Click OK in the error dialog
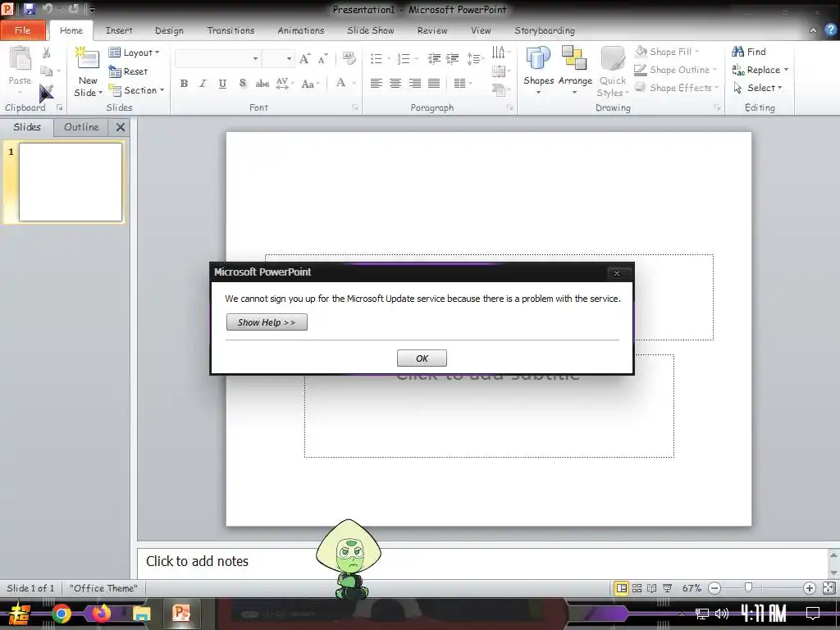The width and height of the screenshot is (840, 630). (422, 358)
